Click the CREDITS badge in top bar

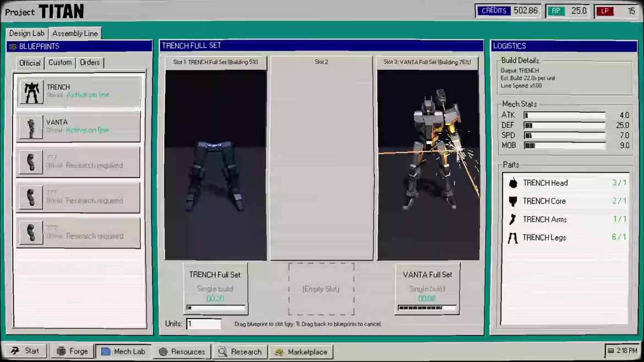(x=493, y=10)
